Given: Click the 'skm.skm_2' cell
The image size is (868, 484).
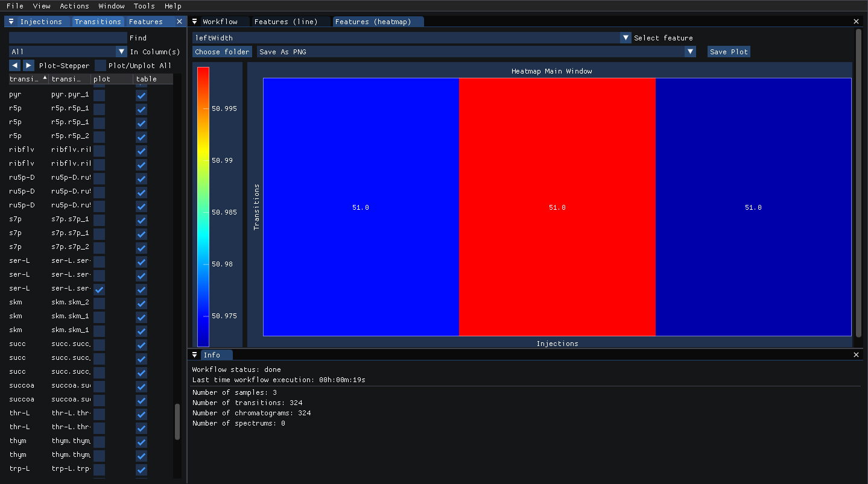Looking at the screenshot, I should pos(71,303).
